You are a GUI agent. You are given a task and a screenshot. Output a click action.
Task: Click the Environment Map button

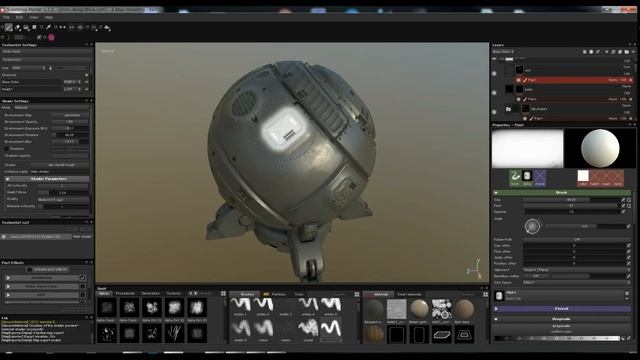[70, 115]
